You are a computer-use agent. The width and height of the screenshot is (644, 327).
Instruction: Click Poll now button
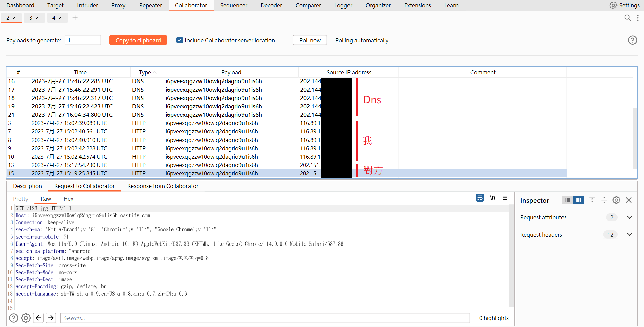tap(310, 40)
